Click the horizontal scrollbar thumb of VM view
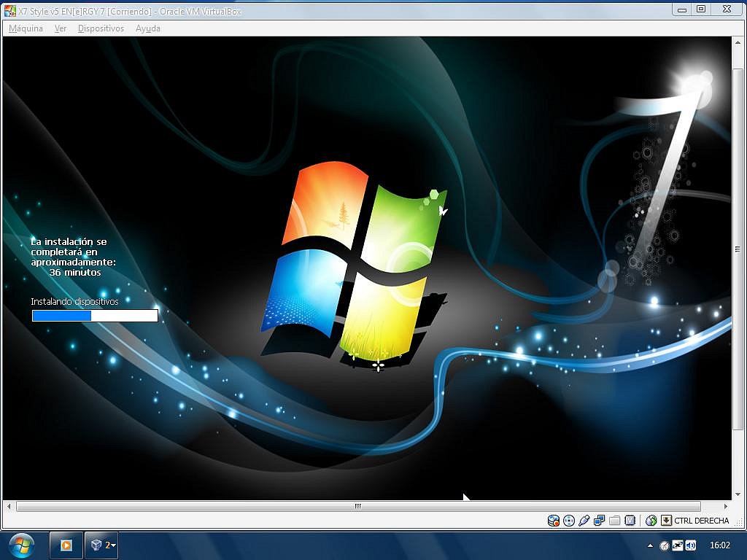This screenshot has height=560, width=747. coord(358,506)
